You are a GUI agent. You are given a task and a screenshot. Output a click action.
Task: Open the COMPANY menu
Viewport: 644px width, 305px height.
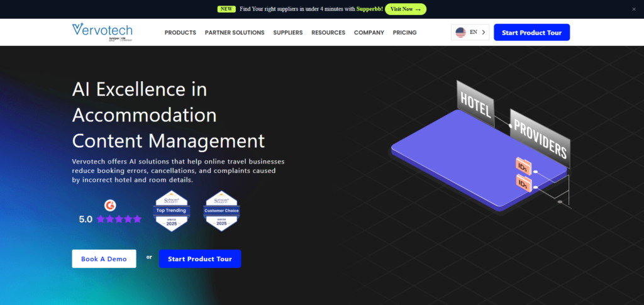(x=369, y=33)
